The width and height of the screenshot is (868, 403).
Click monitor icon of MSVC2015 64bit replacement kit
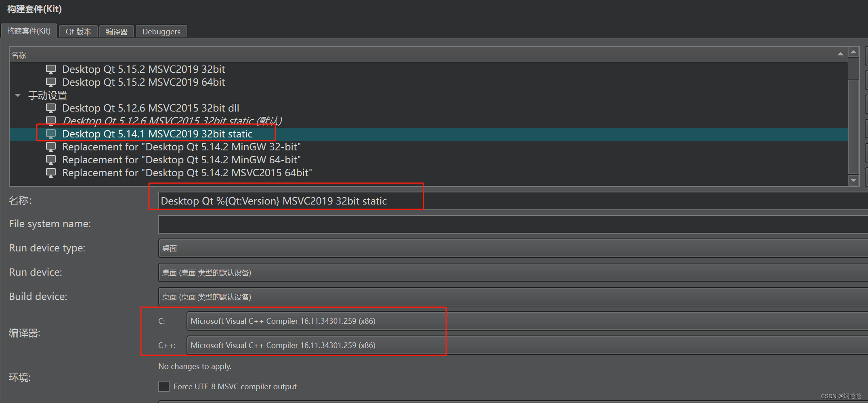pos(51,173)
